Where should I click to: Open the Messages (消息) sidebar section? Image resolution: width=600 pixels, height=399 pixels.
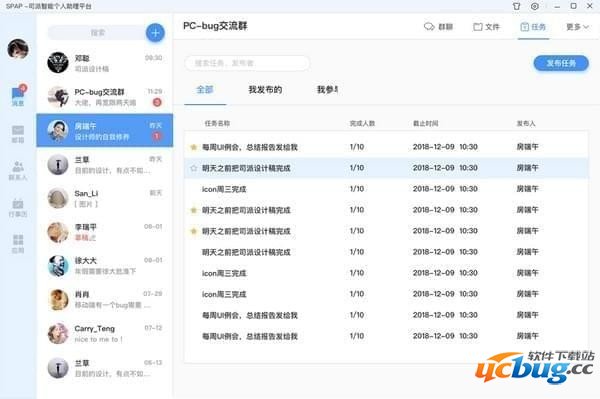pos(18,96)
